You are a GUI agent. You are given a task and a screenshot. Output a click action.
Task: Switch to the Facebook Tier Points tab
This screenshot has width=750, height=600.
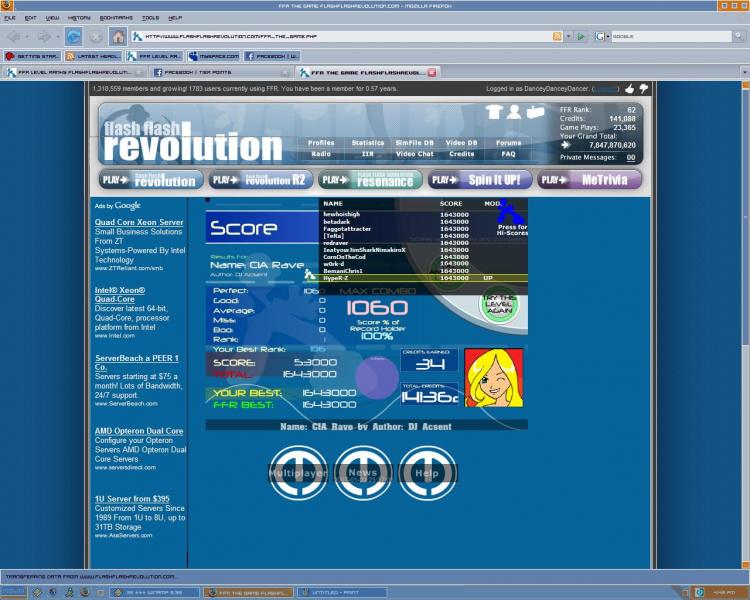tap(221, 73)
